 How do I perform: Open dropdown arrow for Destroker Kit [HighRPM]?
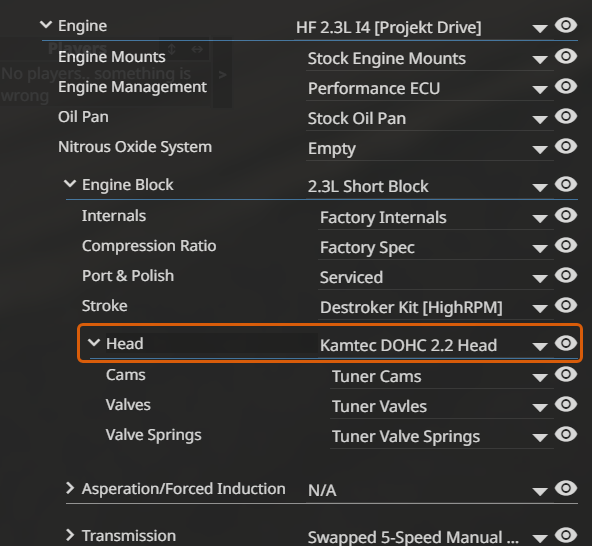(x=540, y=309)
